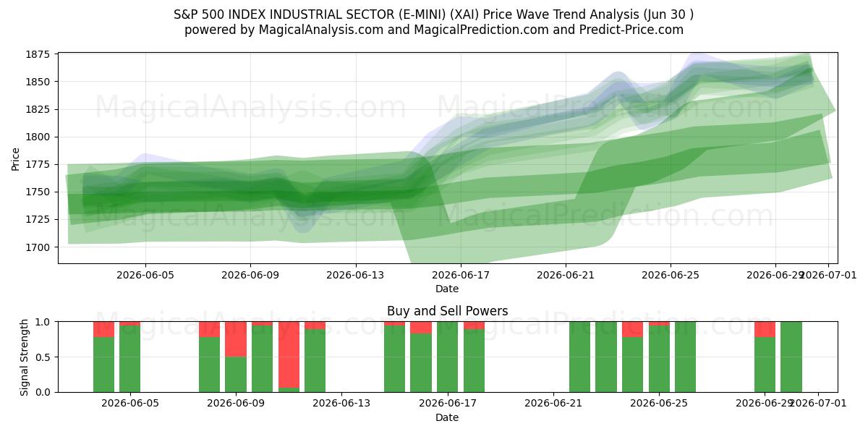Click the 1700 tick on the price axis
Viewport: 868px width, 434px height.
38,247
